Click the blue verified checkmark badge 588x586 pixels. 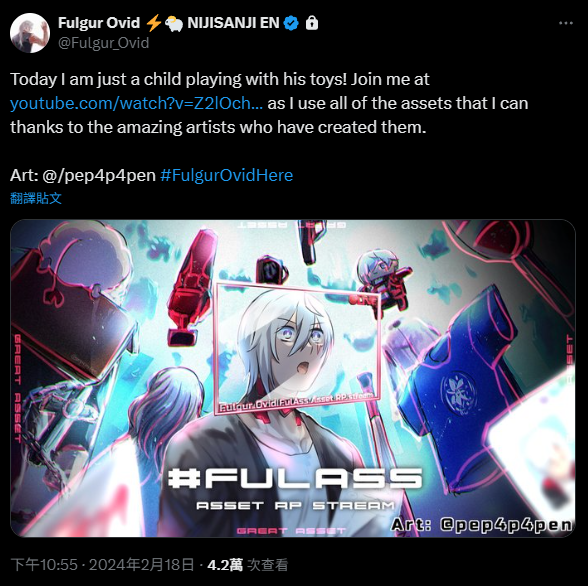click(291, 23)
